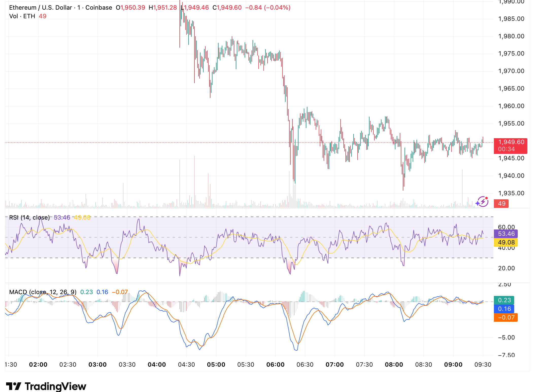Select the MACD (close, 12, 26, 9) legend
This screenshot has height=392, width=534.
[x=43, y=292]
